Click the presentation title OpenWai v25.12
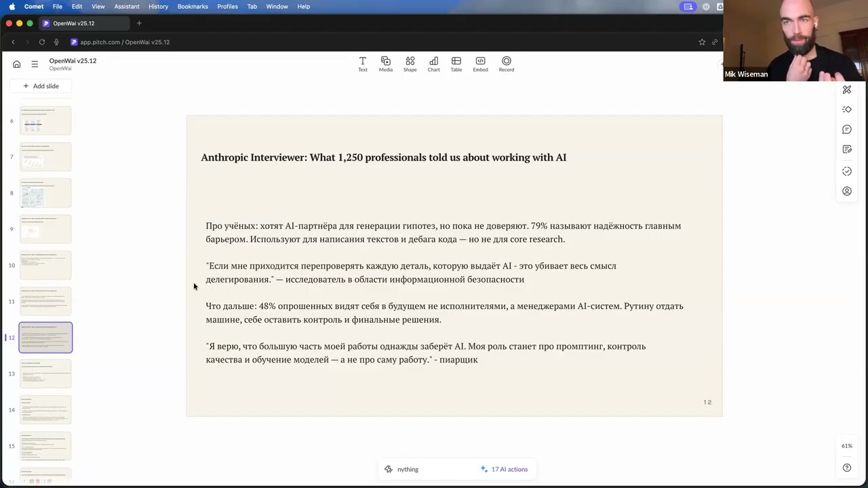Image resolution: width=868 pixels, height=488 pixels. (73, 61)
